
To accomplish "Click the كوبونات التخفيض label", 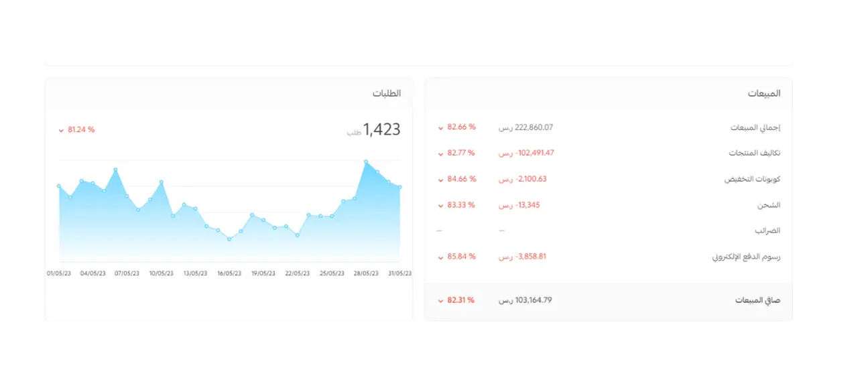I will pyautogui.click(x=752, y=180).
